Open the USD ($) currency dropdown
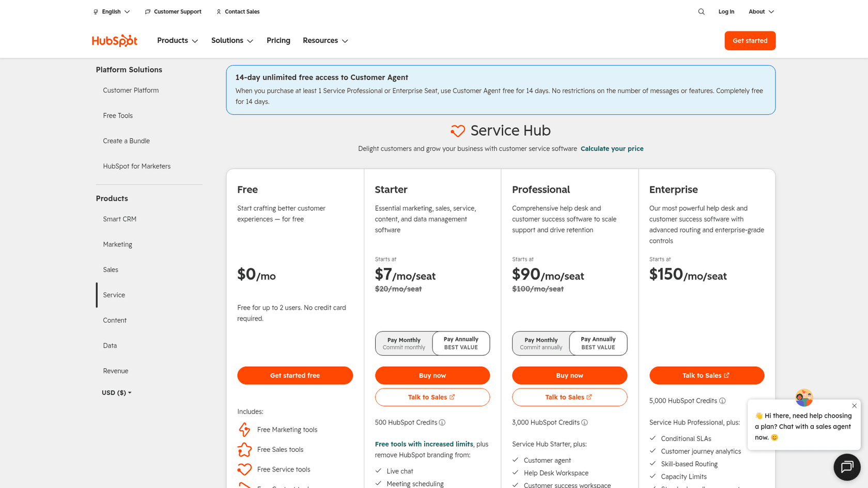The width and height of the screenshot is (868, 488). pyautogui.click(x=116, y=392)
